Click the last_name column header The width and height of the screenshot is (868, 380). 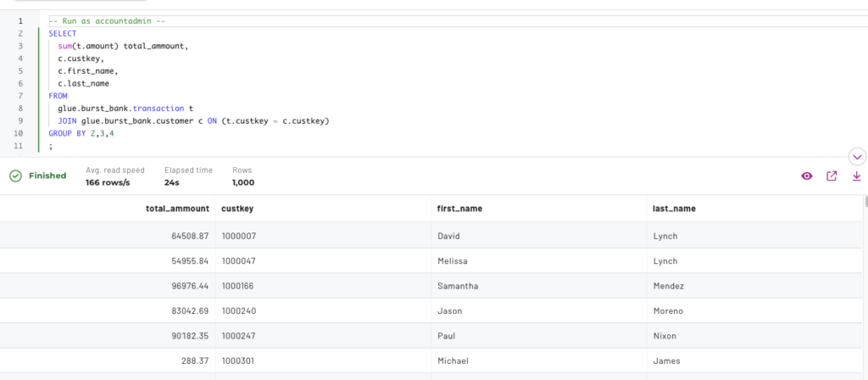tap(674, 209)
